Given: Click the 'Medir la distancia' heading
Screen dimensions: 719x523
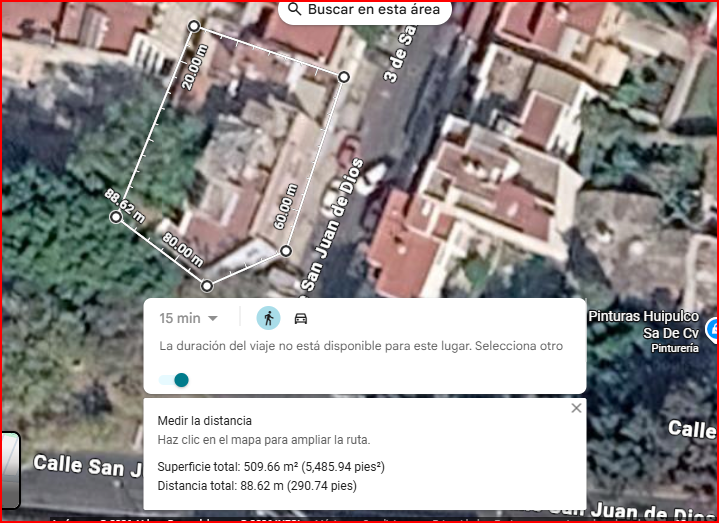Looking at the screenshot, I should tap(205, 421).
